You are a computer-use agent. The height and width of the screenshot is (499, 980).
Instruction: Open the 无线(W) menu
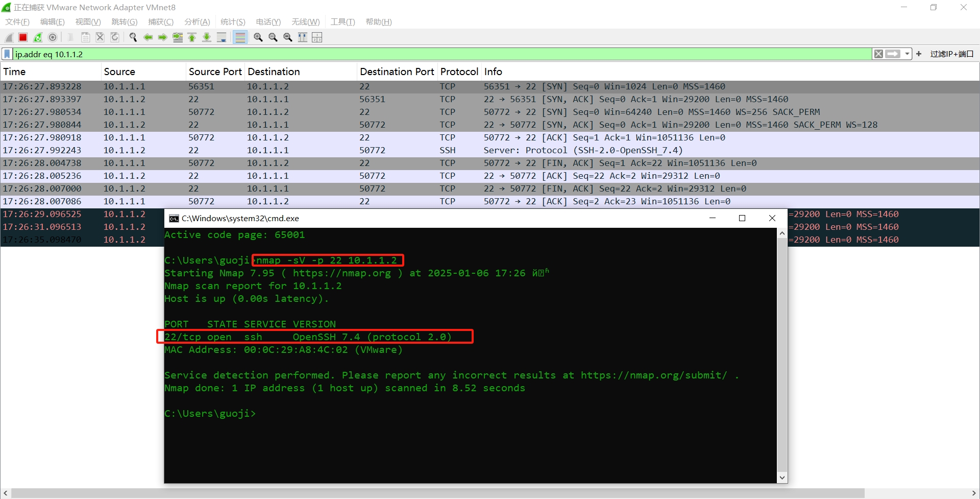coord(306,22)
